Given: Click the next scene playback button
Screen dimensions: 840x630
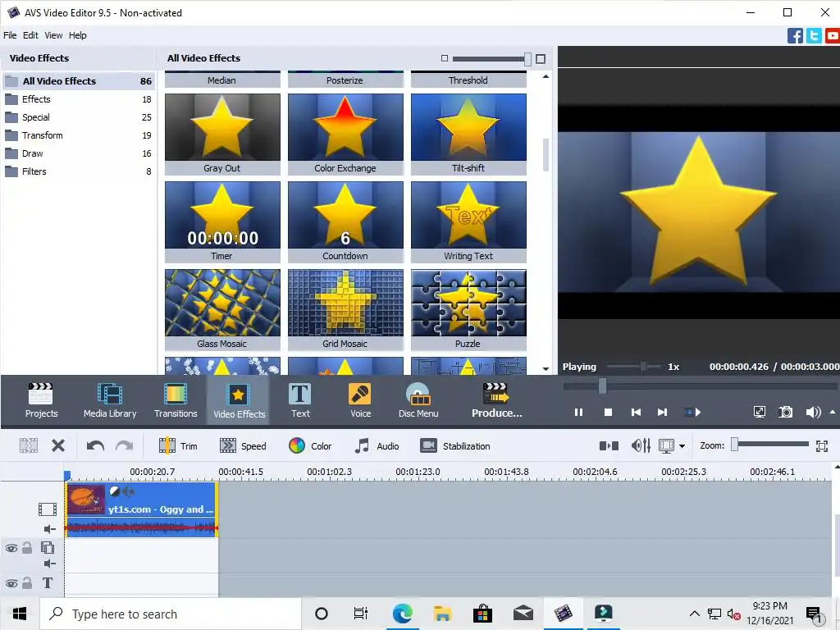Looking at the screenshot, I should coord(692,412).
